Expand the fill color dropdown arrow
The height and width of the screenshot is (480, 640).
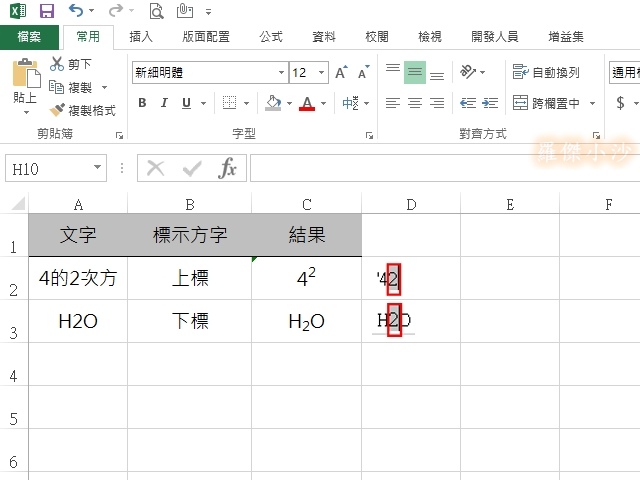point(289,103)
